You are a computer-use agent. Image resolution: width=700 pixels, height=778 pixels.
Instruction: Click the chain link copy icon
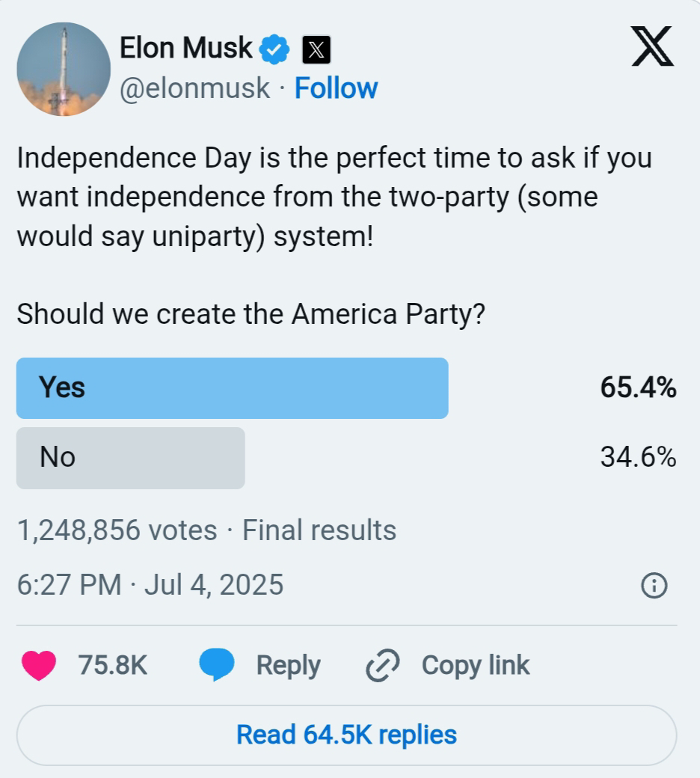pyautogui.click(x=383, y=665)
